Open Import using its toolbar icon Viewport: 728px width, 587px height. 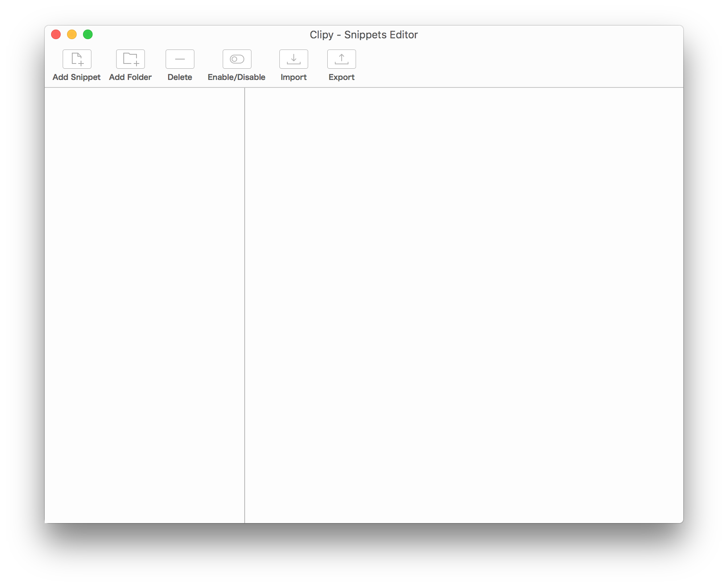coord(293,59)
